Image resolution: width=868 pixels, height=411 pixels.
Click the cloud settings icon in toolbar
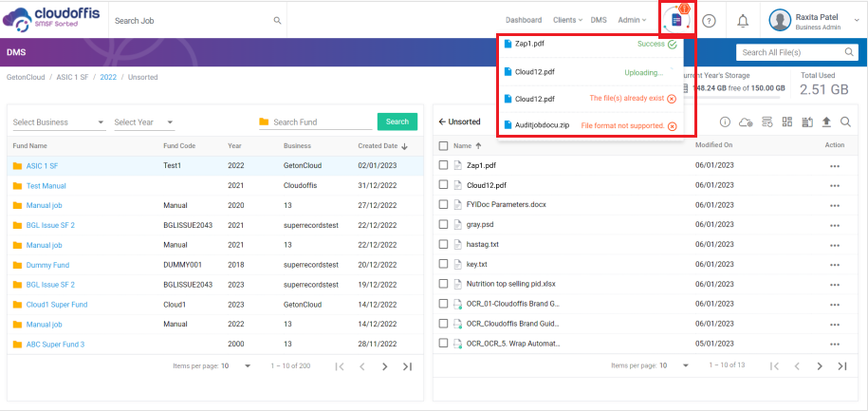(746, 121)
